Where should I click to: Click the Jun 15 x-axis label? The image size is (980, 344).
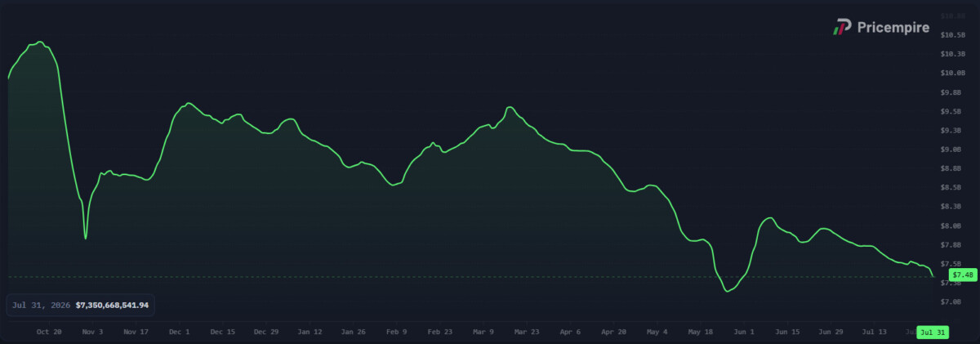coord(786,333)
